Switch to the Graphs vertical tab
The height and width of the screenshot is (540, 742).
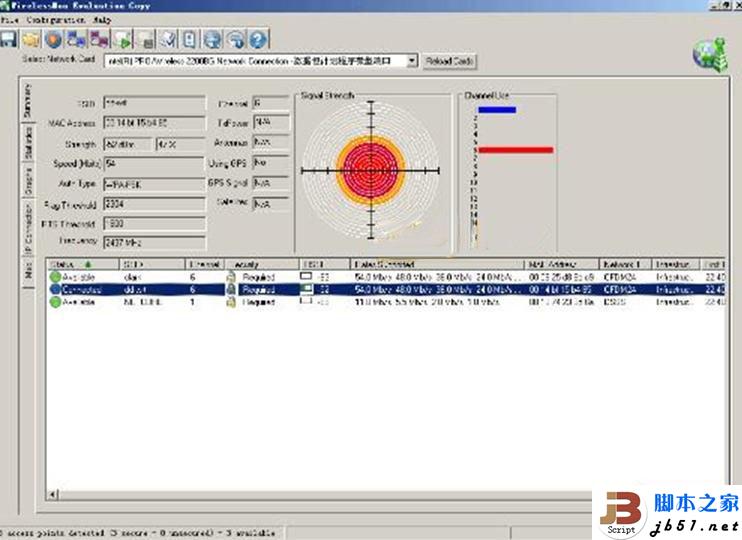coord(28,181)
